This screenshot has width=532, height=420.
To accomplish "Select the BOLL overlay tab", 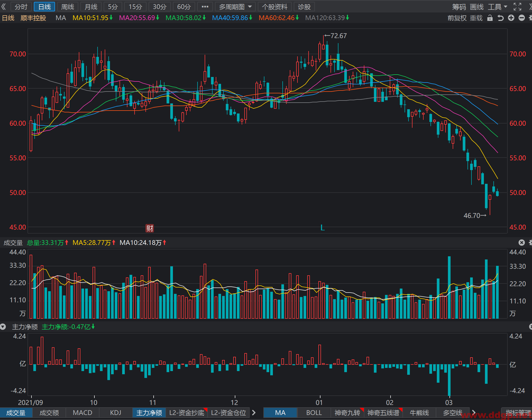I will pyautogui.click(x=314, y=413).
